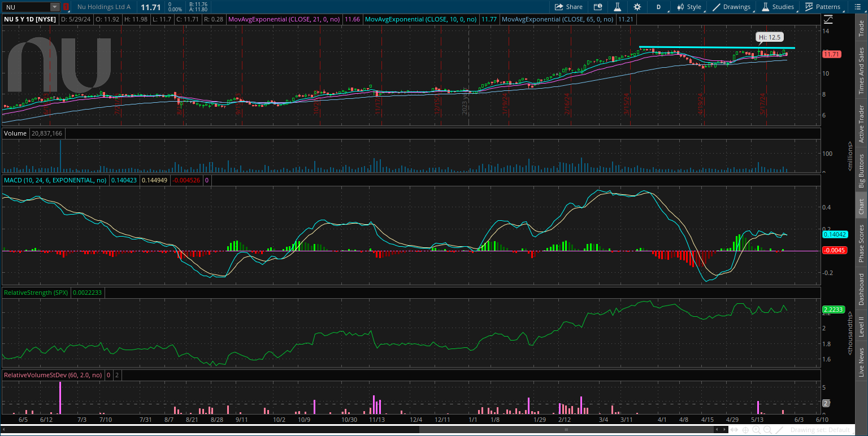Click the last price 11.71 header
This screenshot has height=436, width=868.
pos(151,7)
